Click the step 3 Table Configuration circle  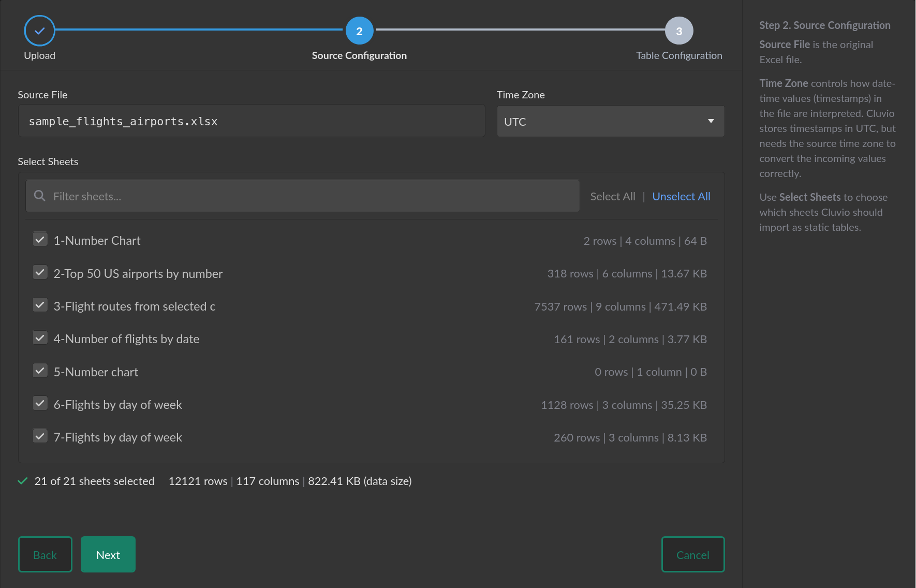click(x=678, y=31)
